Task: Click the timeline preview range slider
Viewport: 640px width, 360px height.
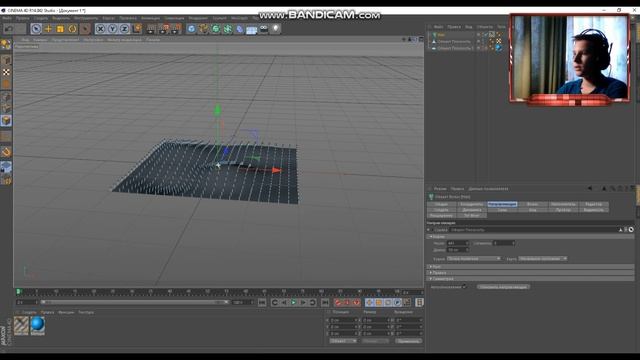Action: click(x=135, y=302)
